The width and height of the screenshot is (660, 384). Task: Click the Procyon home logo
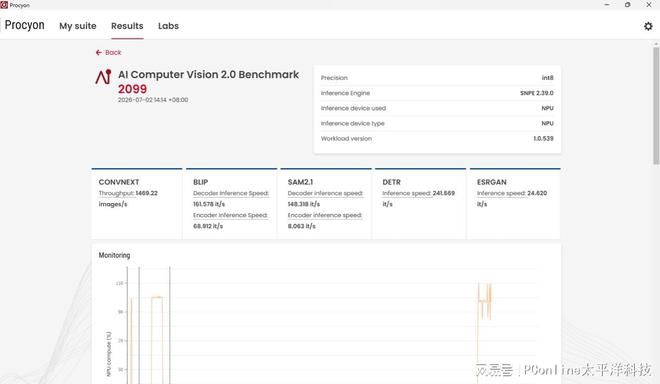pos(24,25)
